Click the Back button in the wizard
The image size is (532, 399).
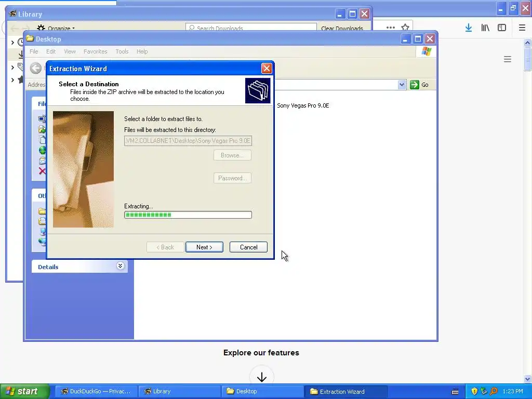point(165,247)
